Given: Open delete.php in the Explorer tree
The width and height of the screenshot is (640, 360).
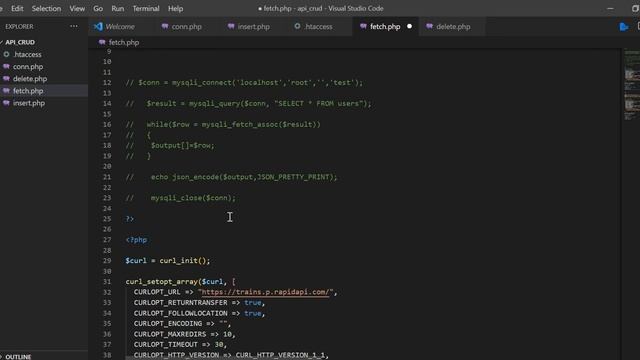Looking at the screenshot, I should [30, 79].
